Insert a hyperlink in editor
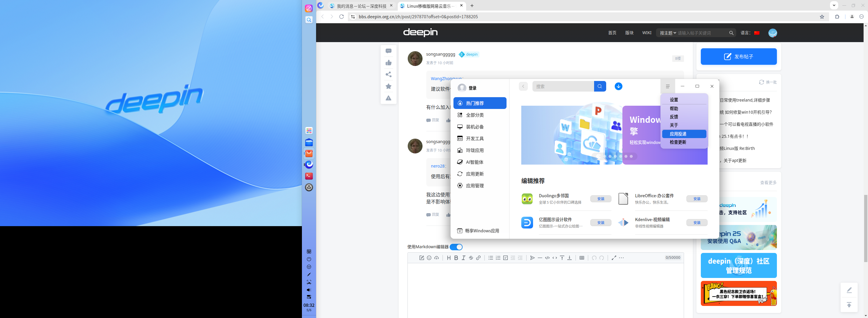 pyautogui.click(x=478, y=258)
